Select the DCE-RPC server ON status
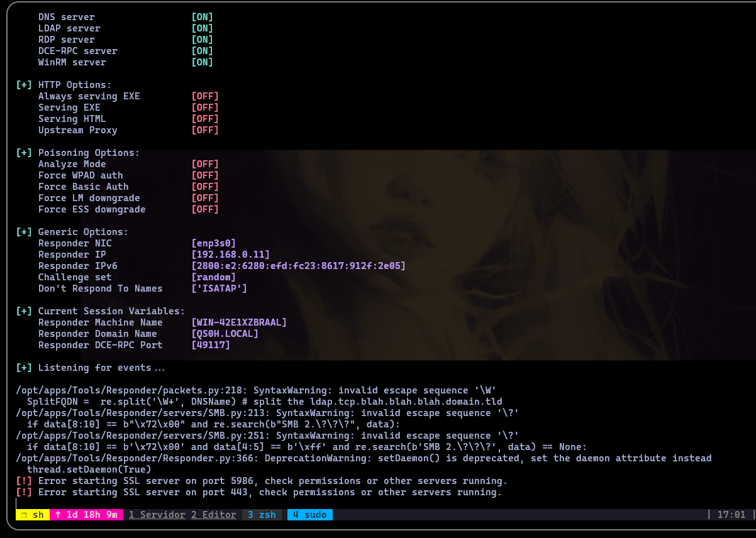756x538 pixels. coord(203,51)
